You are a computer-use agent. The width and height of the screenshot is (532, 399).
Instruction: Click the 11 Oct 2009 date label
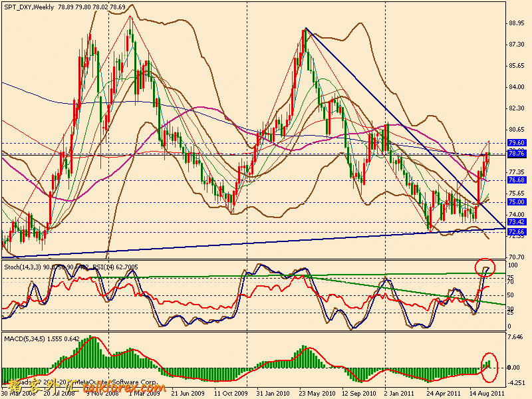pos(231,393)
